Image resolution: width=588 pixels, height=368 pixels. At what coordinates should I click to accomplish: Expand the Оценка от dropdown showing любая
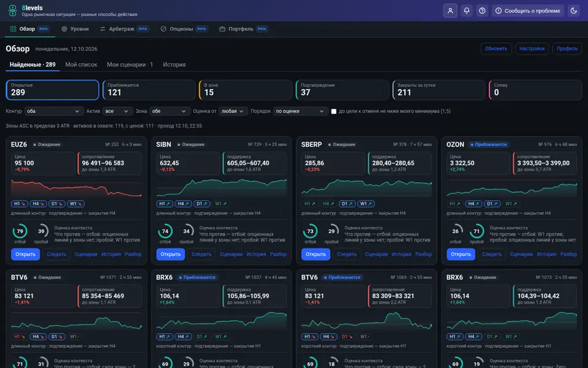(233, 111)
